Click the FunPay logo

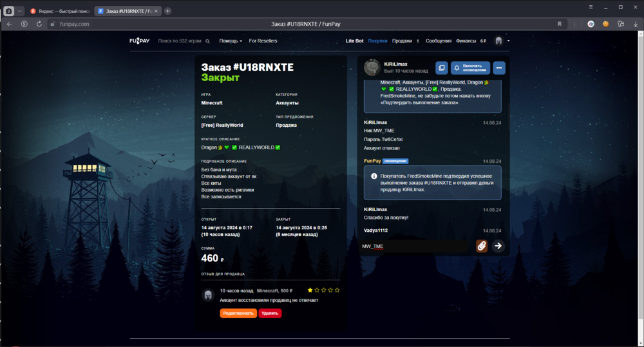pyautogui.click(x=139, y=41)
